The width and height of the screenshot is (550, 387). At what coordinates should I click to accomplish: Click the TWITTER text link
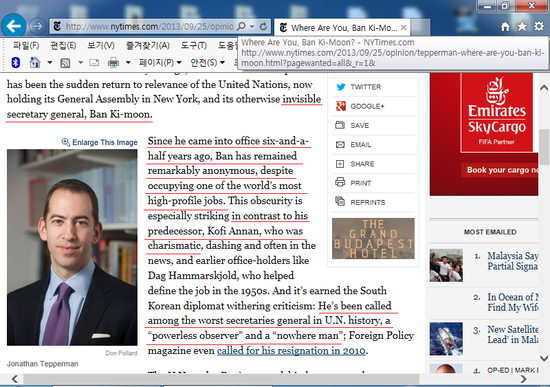(366, 87)
